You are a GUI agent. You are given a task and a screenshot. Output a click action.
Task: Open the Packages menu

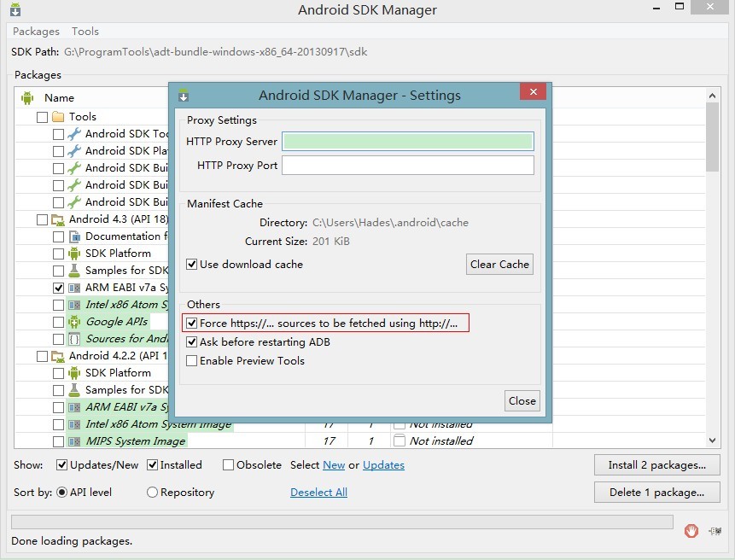coord(36,32)
